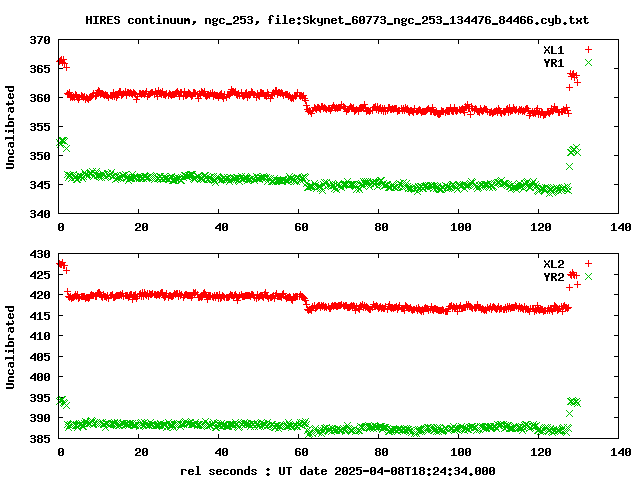This screenshot has width=640, height=480.
Task: Click the green cross marker beside YR2
Action: point(588,277)
